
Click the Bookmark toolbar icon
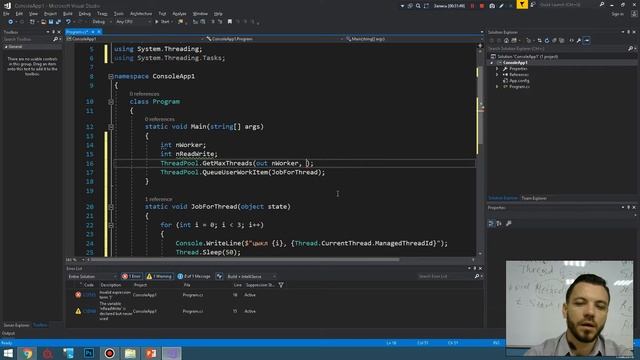pyautogui.click(x=230, y=22)
